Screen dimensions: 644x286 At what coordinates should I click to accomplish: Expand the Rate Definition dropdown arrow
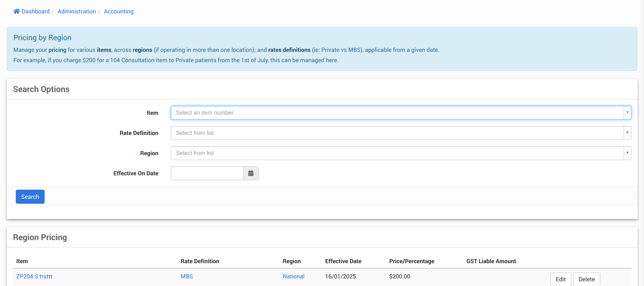tap(627, 133)
